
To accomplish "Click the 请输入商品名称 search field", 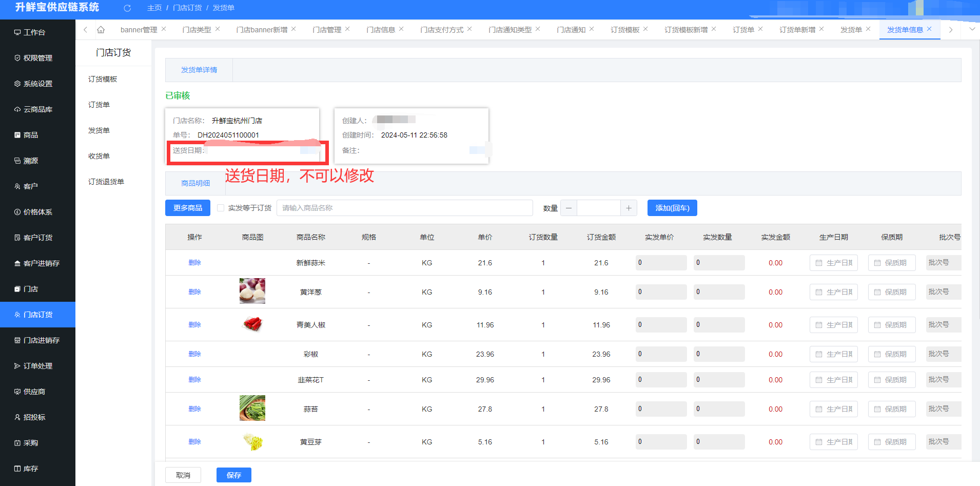I will pyautogui.click(x=405, y=208).
